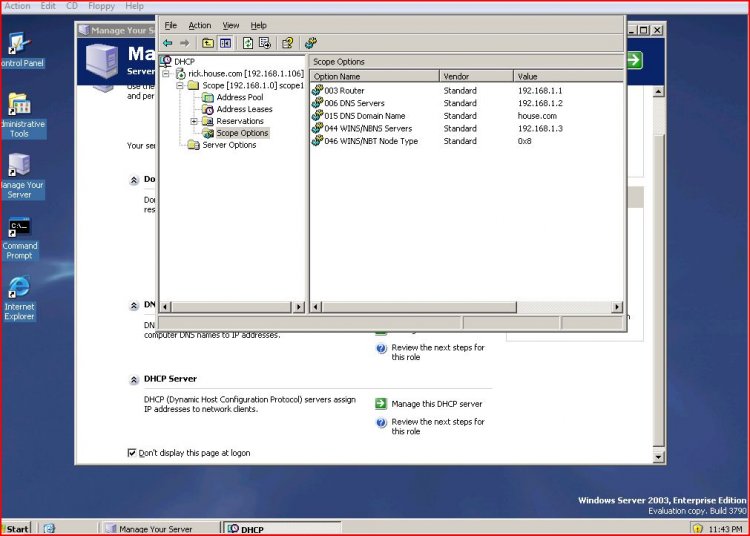
Task: Click the rick.house.com server icon
Action: point(180,74)
